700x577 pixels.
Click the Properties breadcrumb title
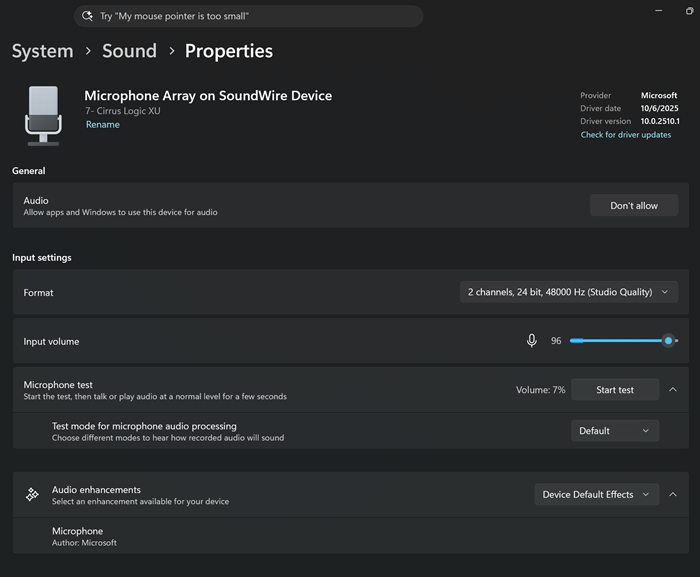pos(229,51)
